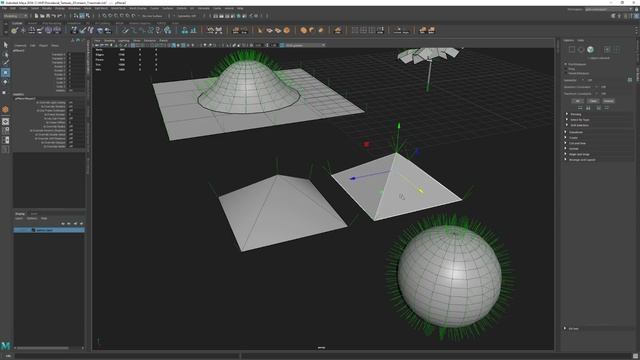This screenshot has width=640, height=360.
Task: Pick the Paint Selection tool
Action: [x=5, y=63]
